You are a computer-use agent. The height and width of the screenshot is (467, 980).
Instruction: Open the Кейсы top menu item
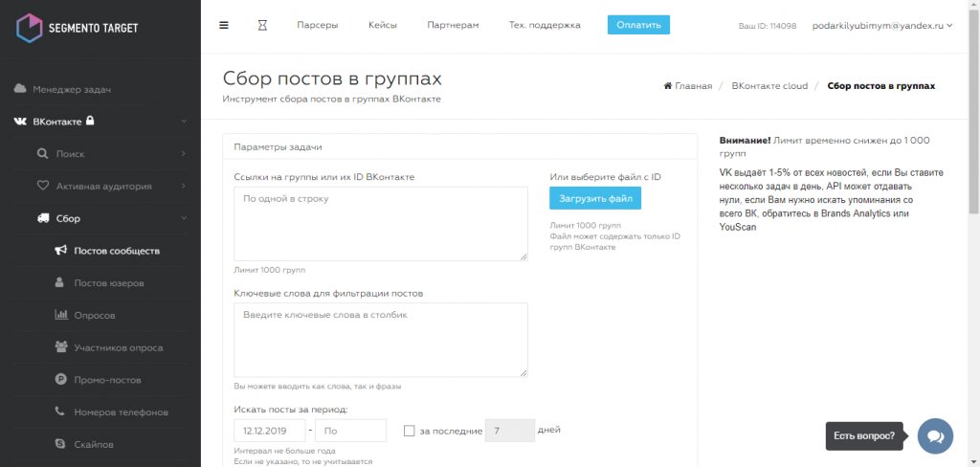pos(383,26)
